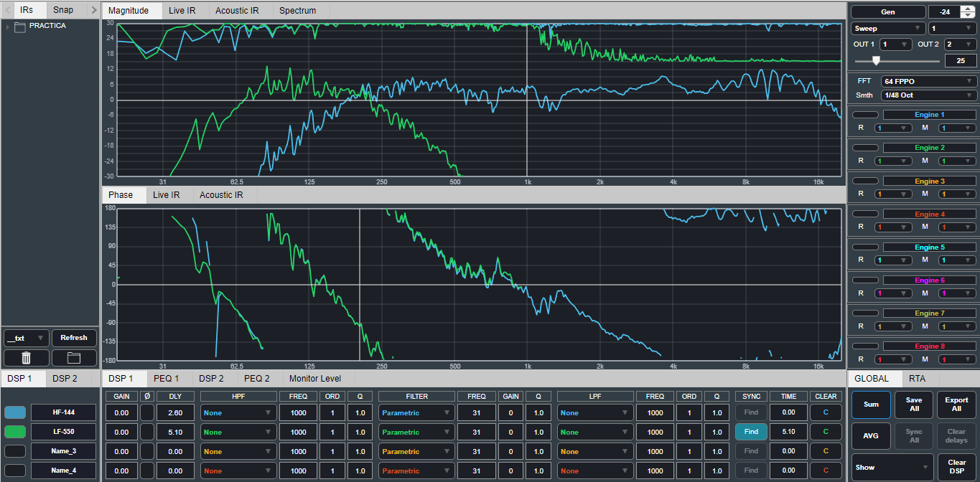This screenshot has height=482, width=980.
Task: Toggle the LF-550 green color swatch
Action: coord(15,432)
